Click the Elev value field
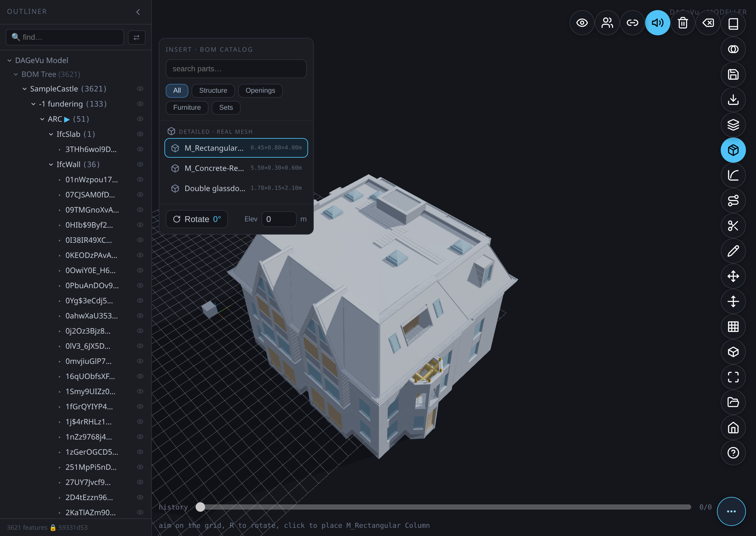Screen dimensions: 756x536 [279, 219]
